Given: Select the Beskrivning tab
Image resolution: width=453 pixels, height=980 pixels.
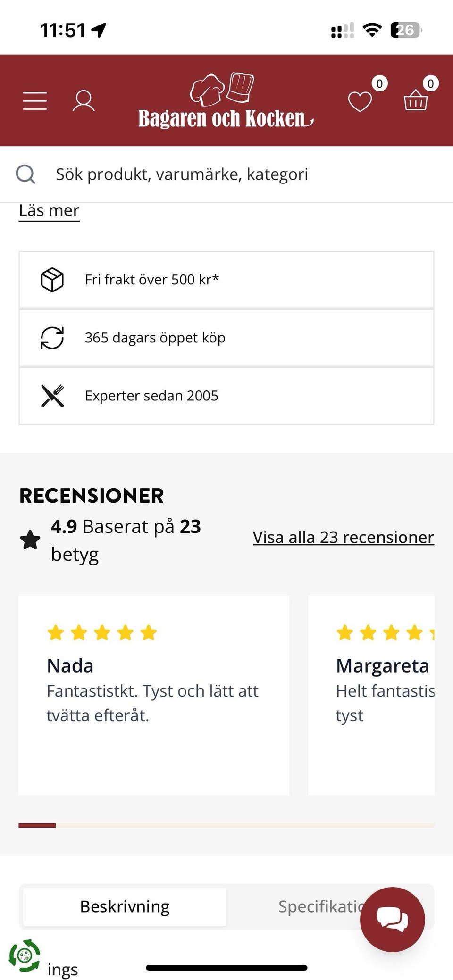Looking at the screenshot, I should tap(125, 906).
